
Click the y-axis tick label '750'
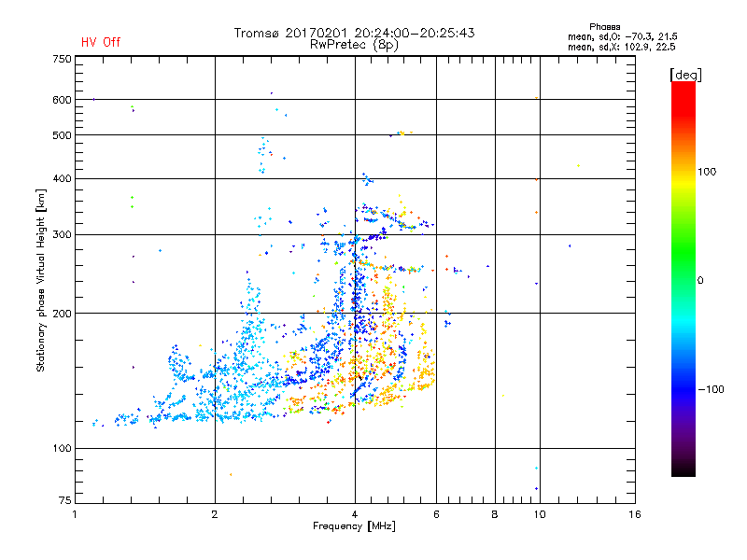tap(63, 59)
